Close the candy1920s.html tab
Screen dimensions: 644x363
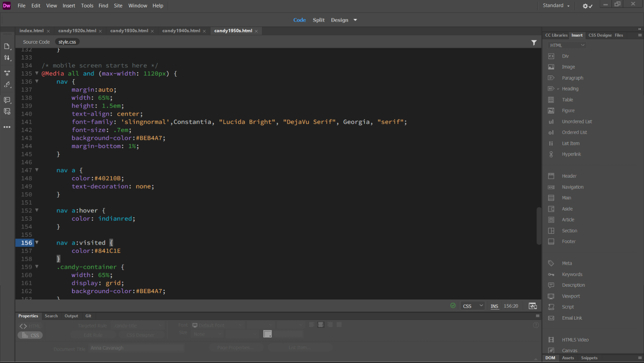click(x=100, y=31)
